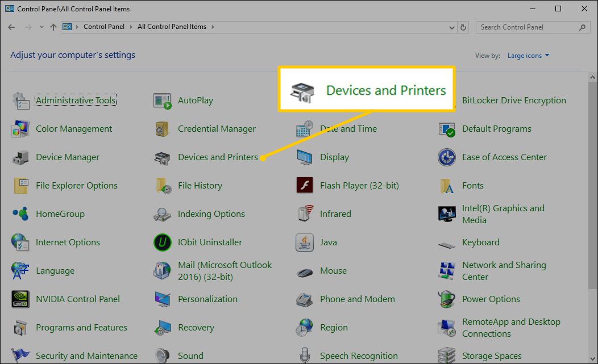Click the scrollbar down arrow

point(592,359)
